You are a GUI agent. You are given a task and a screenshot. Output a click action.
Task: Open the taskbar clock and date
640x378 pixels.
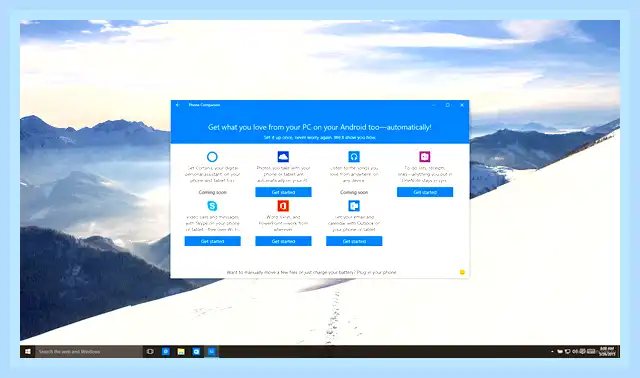(x=607, y=351)
